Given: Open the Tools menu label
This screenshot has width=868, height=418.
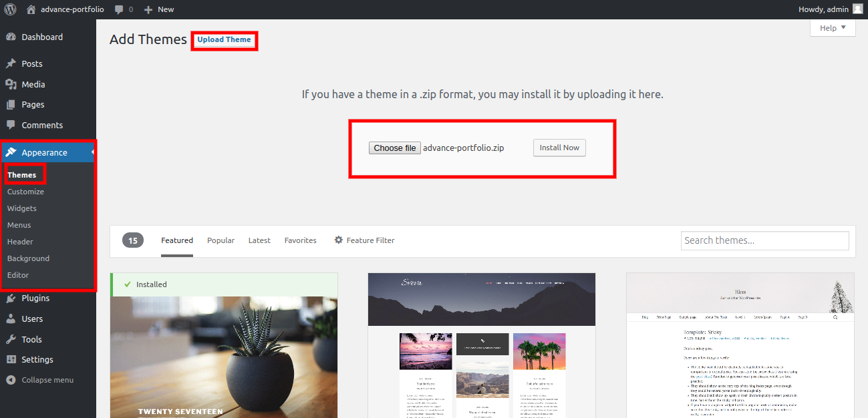Looking at the screenshot, I should (31, 339).
